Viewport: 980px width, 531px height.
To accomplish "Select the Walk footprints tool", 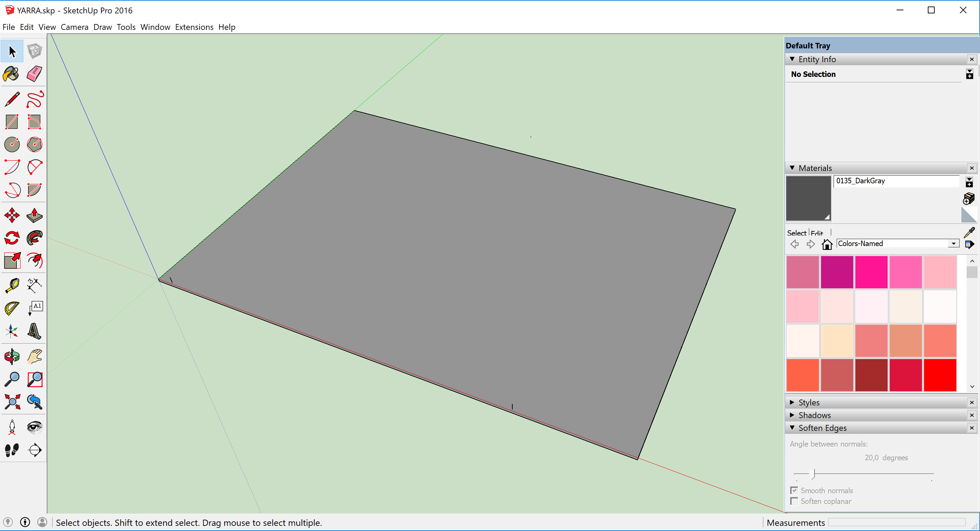I will click(x=12, y=450).
